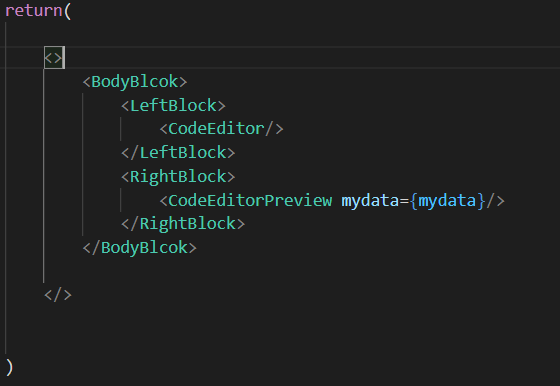Click the mydata attribute name
Viewport: 560px width, 386px height.
370,201
